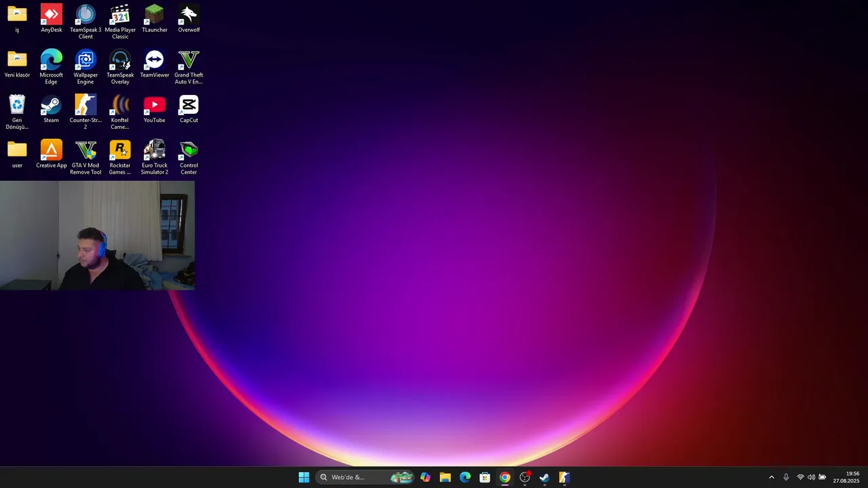
Task: Select the TLauncher Minecraft icon
Action: coord(155,18)
